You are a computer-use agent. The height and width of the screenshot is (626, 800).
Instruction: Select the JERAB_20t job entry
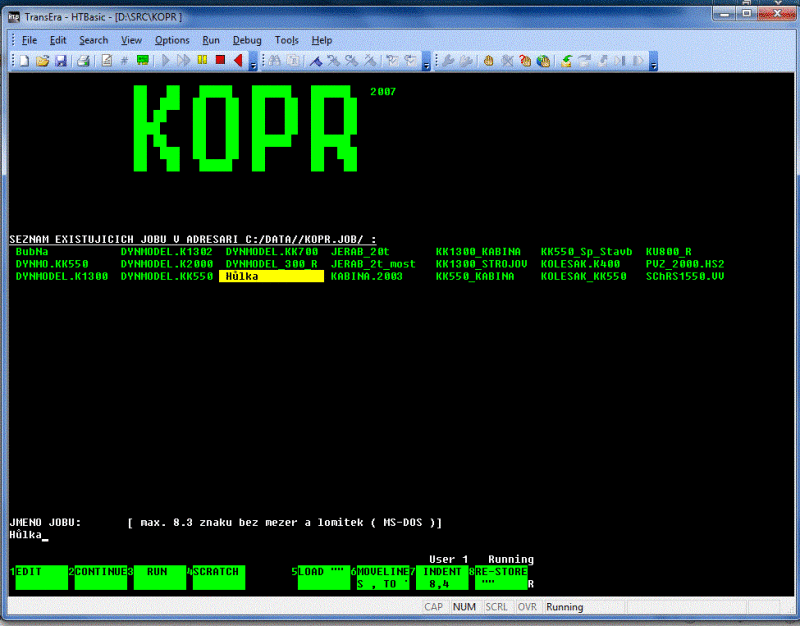coord(360,252)
